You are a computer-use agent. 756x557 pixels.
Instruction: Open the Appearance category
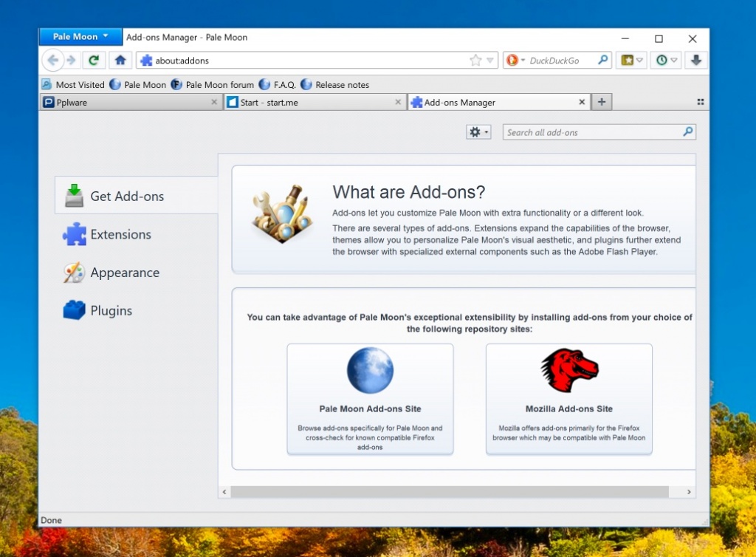click(x=124, y=273)
